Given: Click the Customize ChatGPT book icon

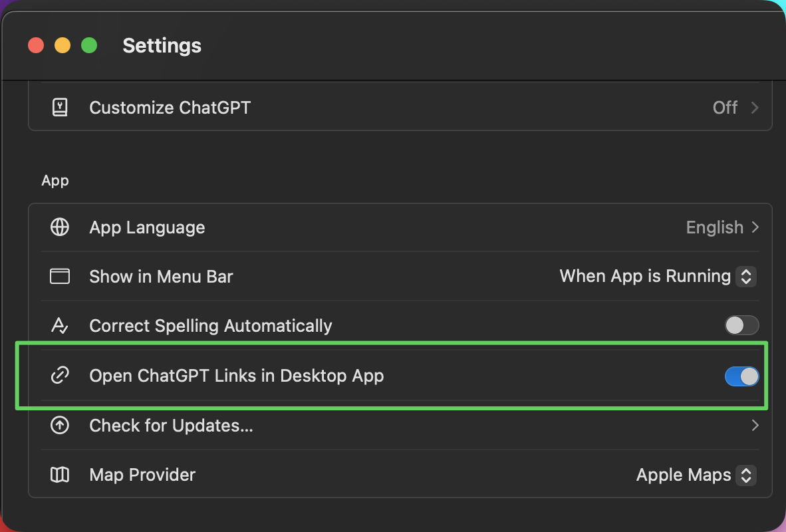Looking at the screenshot, I should (x=60, y=107).
